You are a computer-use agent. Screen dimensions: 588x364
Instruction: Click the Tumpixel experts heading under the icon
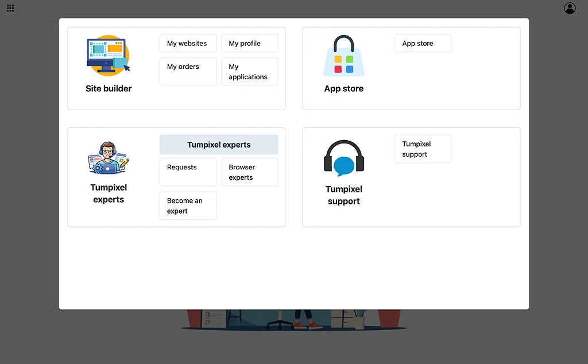point(109,193)
